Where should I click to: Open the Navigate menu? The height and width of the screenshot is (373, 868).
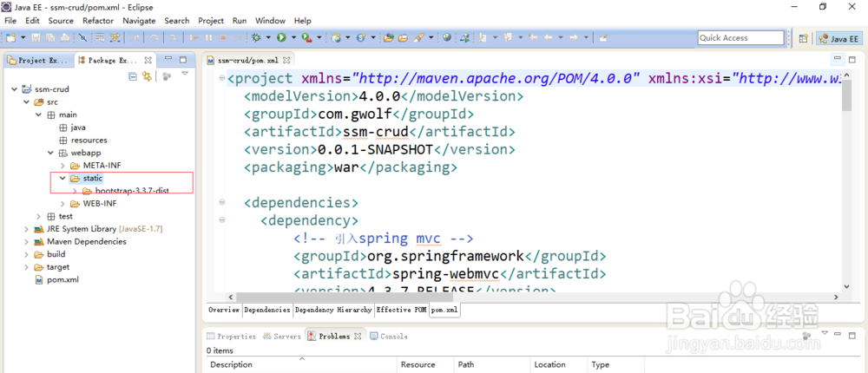pos(139,21)
